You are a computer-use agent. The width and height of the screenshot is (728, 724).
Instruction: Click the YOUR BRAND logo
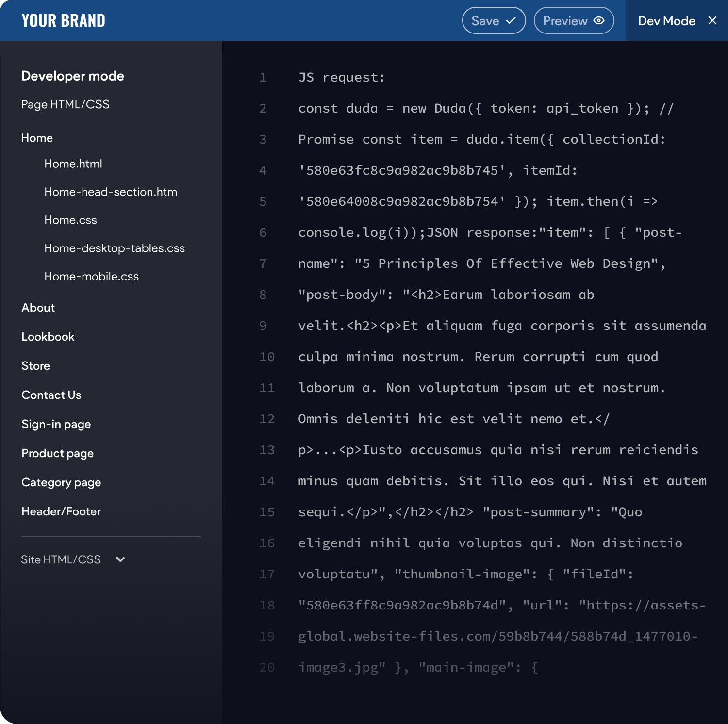[63, 20]
